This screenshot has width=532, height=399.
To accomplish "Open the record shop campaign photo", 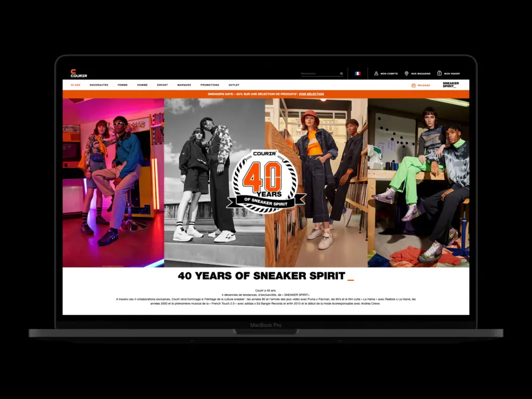I will pos(316,183).
